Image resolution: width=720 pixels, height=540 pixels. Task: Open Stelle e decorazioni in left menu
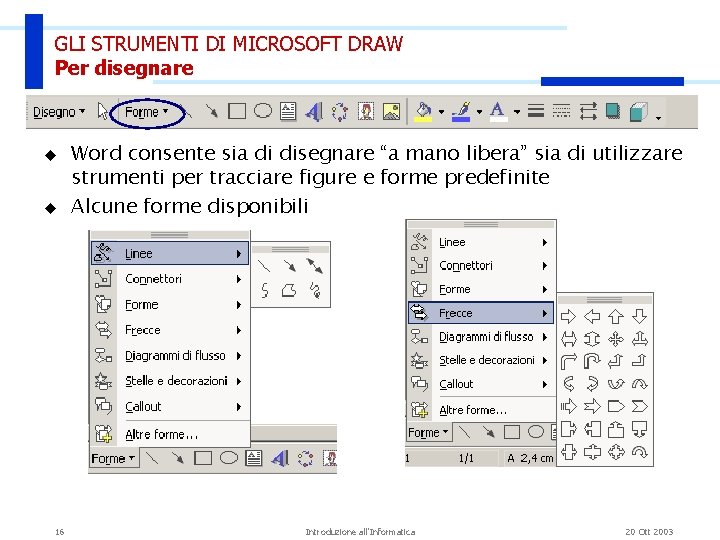(x=170, y=381)
